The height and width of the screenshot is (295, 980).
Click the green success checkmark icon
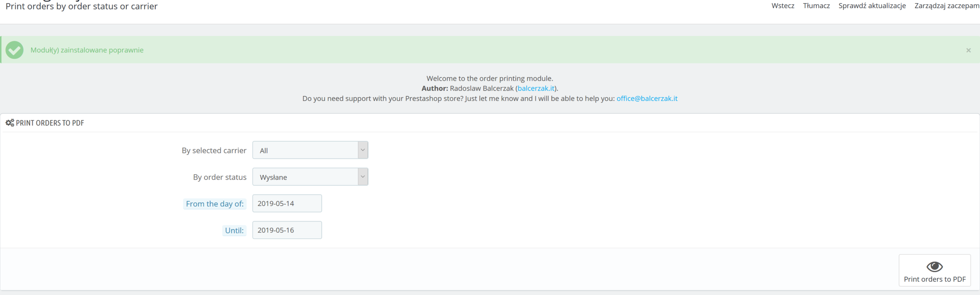point(15,50)
